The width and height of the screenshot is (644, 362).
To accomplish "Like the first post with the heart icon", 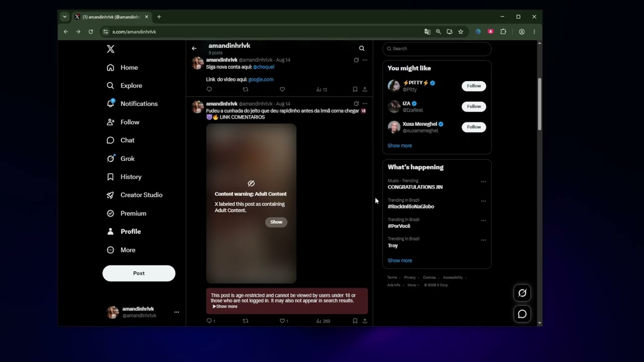I will 282,89.
